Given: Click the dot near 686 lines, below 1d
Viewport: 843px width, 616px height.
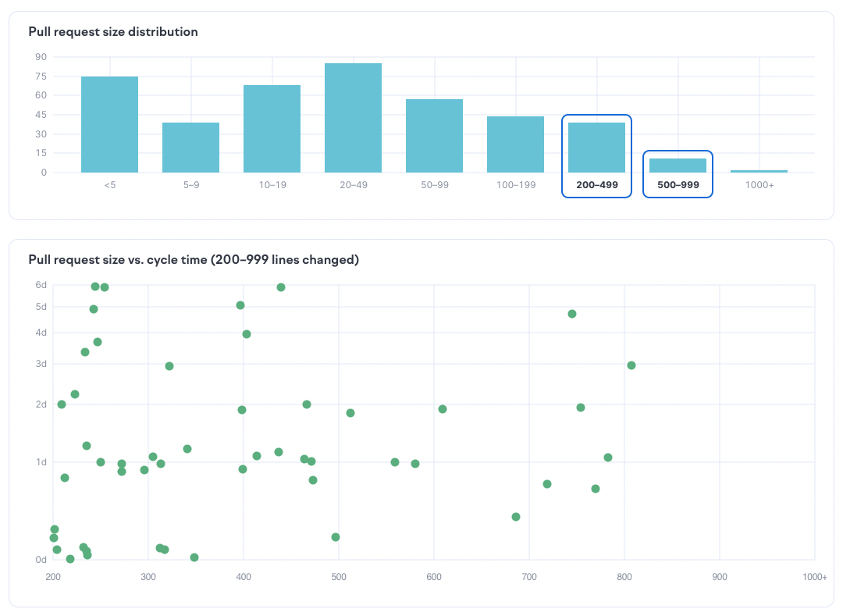Looking at the screenshot, I should [x=516, y=517].
